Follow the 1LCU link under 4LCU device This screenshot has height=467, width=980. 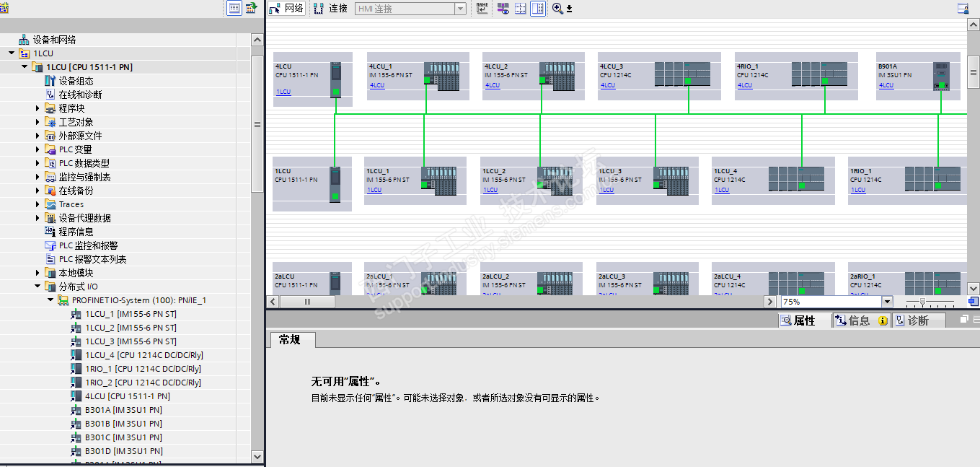[283, 92]
